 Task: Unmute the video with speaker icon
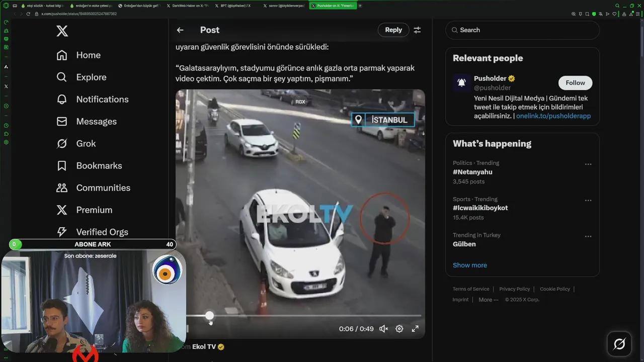click(383, 329)
